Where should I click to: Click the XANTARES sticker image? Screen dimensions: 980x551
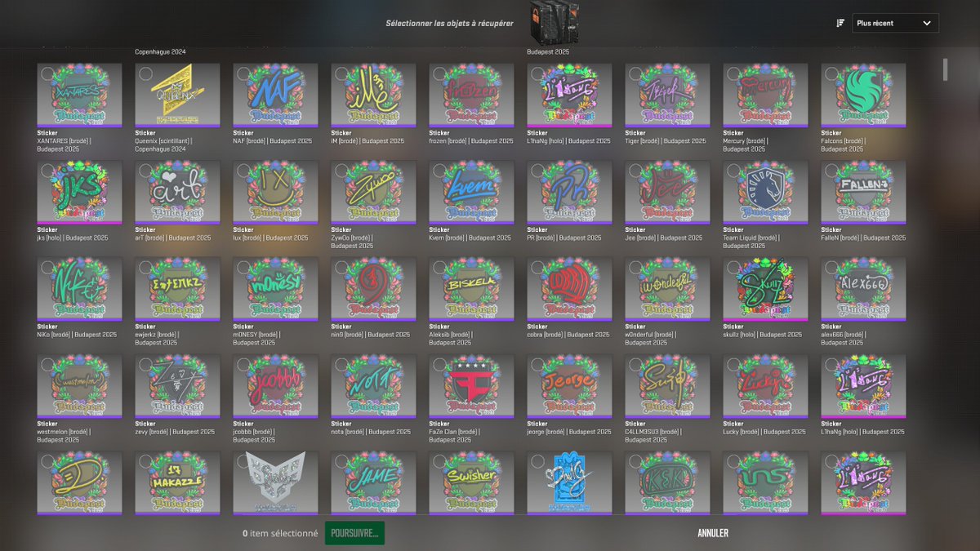tap(79, 95)
